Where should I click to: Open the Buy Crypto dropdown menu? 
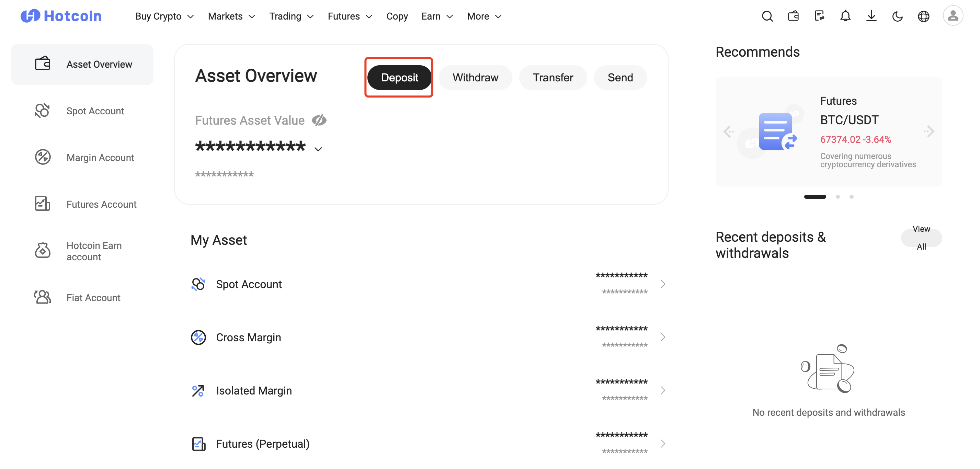(164, 16)
